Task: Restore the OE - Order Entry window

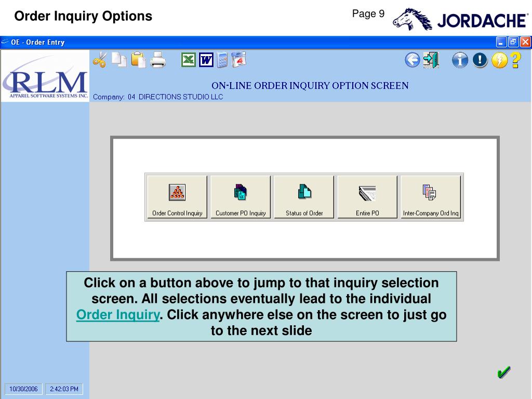Action: click(513, 42)
